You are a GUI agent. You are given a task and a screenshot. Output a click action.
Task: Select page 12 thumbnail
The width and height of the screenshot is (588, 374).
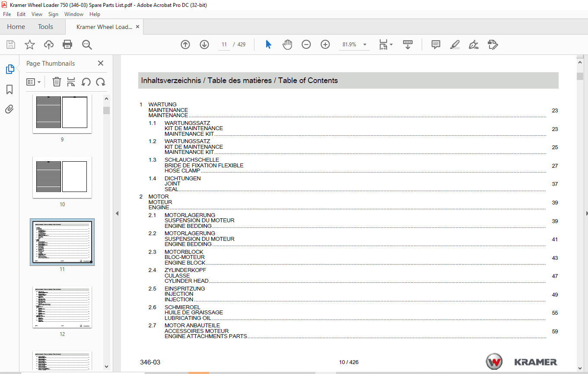point(62,307)
